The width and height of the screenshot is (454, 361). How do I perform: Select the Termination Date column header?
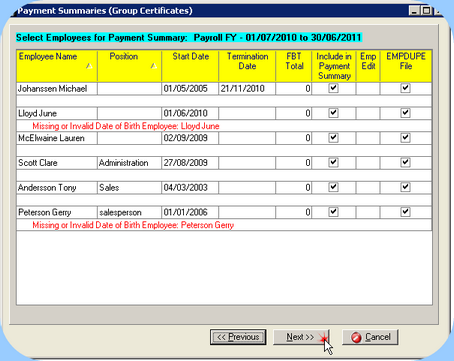coord(247,66)
